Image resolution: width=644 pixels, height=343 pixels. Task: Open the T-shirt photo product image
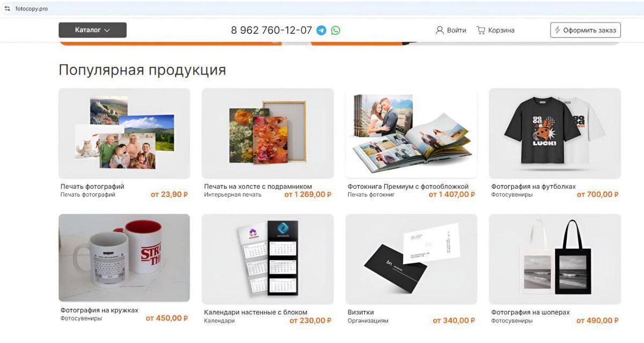[x=555, y=133]
